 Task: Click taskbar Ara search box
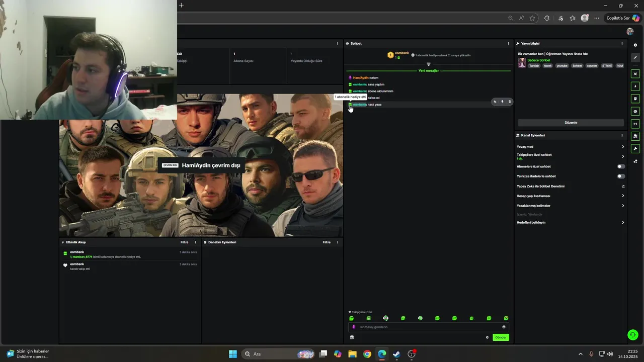point(279,354)
